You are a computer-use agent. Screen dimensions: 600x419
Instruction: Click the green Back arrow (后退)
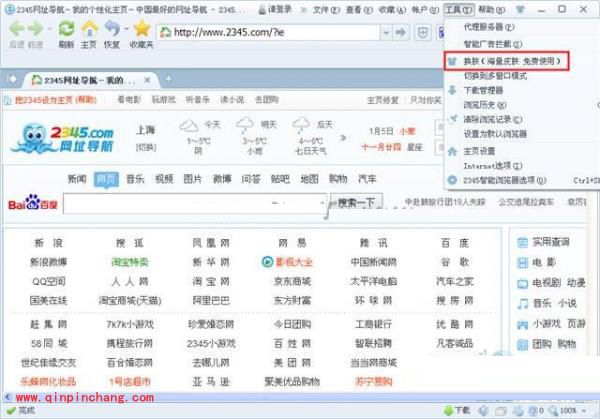(x=17, y=29)
